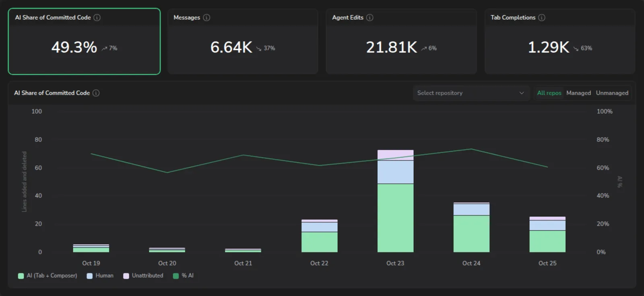Click the upward trend arrow beside 6%

click(424, 48)
